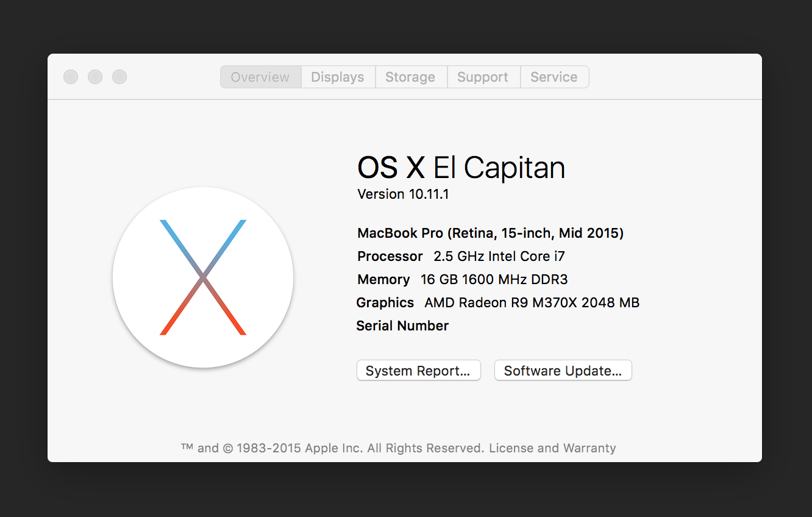Click the MacBook Pro model name line
Image resolution: width=812 pixels, height=517 pixels.
tap(490, 233)
